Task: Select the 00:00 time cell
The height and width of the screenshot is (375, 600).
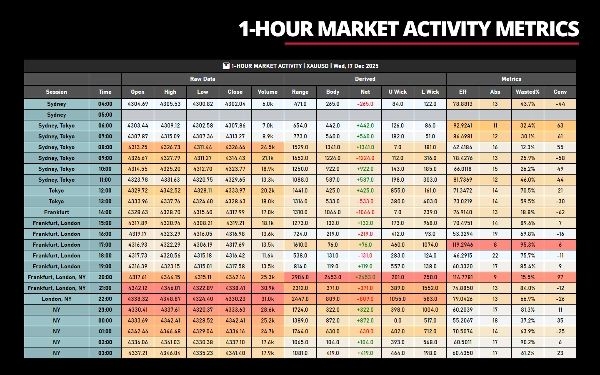Action: point(105,320)
